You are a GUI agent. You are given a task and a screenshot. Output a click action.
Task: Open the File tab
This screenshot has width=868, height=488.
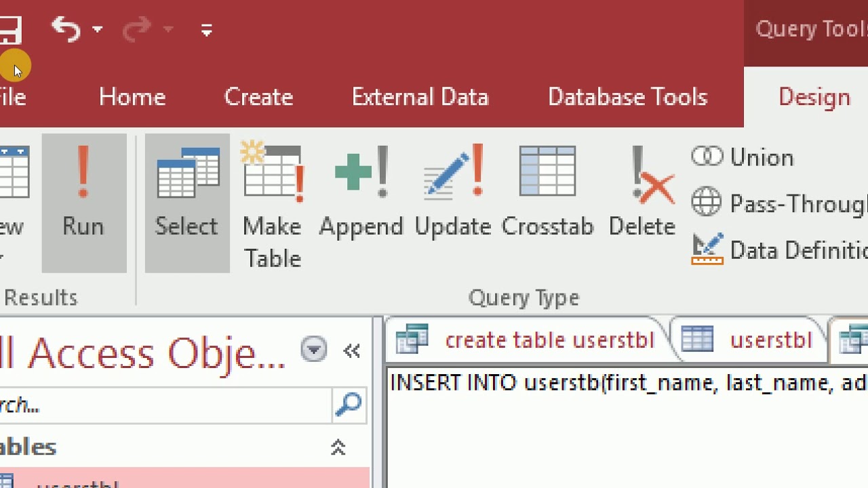[12, 97]
